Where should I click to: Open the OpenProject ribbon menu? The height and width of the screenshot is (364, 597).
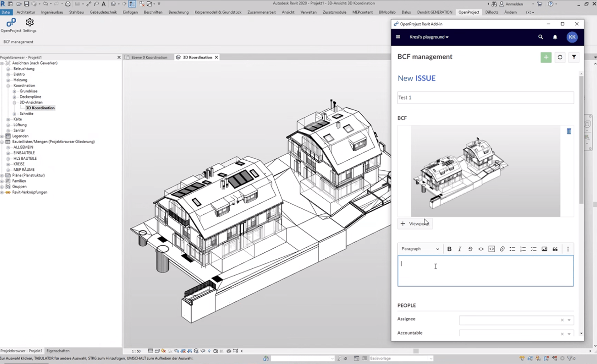tap(468, 12)
